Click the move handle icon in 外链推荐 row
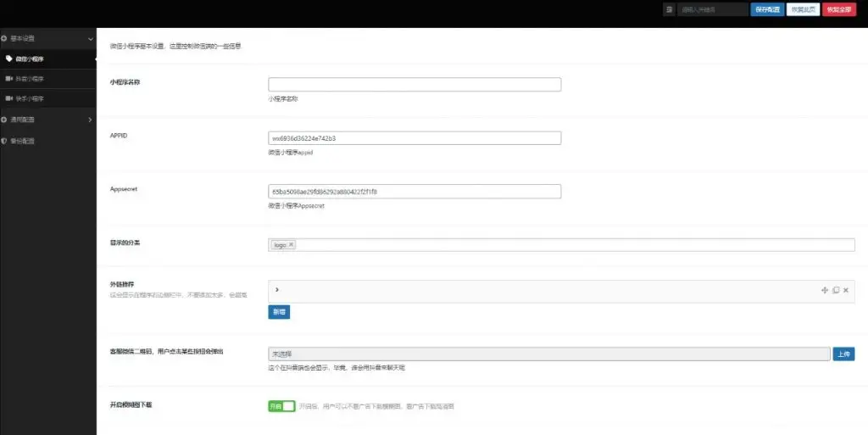868x435 pixels. click(824, 290)
